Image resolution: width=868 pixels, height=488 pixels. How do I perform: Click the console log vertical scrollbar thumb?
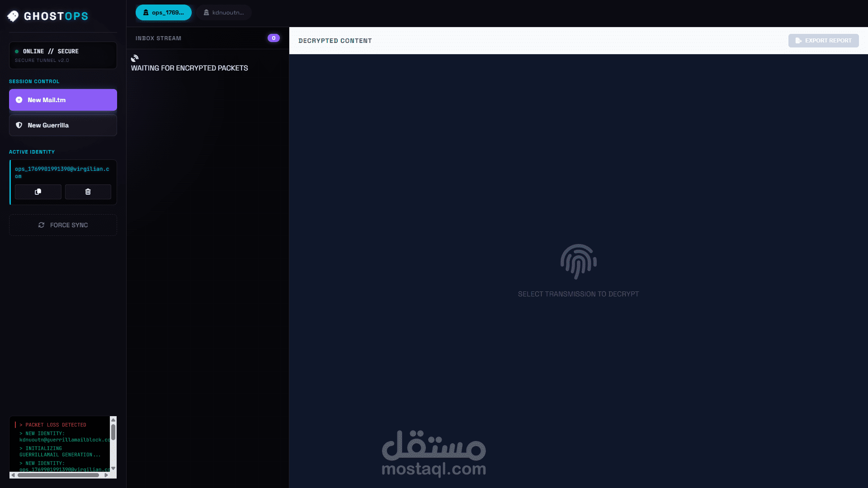tap(113, 432)
